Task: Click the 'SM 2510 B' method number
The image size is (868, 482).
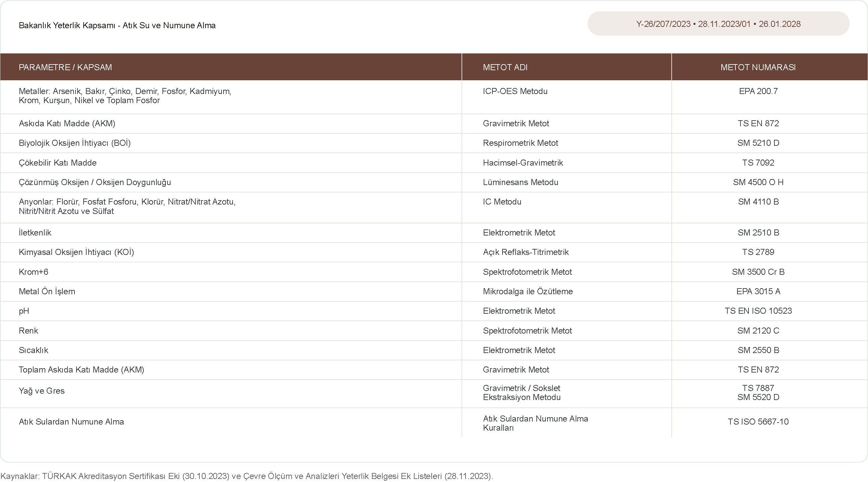Action: (x=758, y=232)
